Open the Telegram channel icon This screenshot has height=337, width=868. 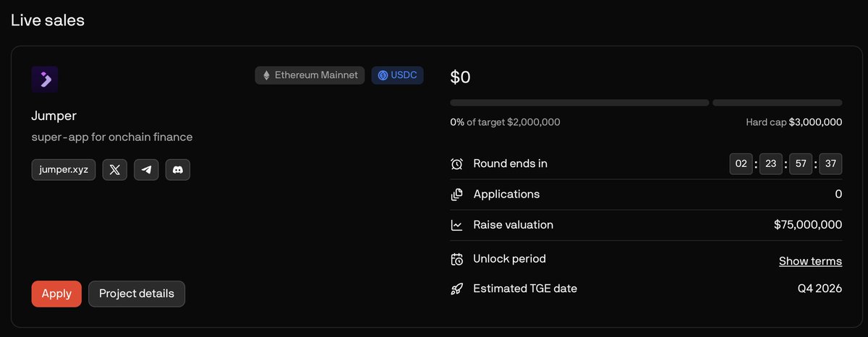(146, 170)
